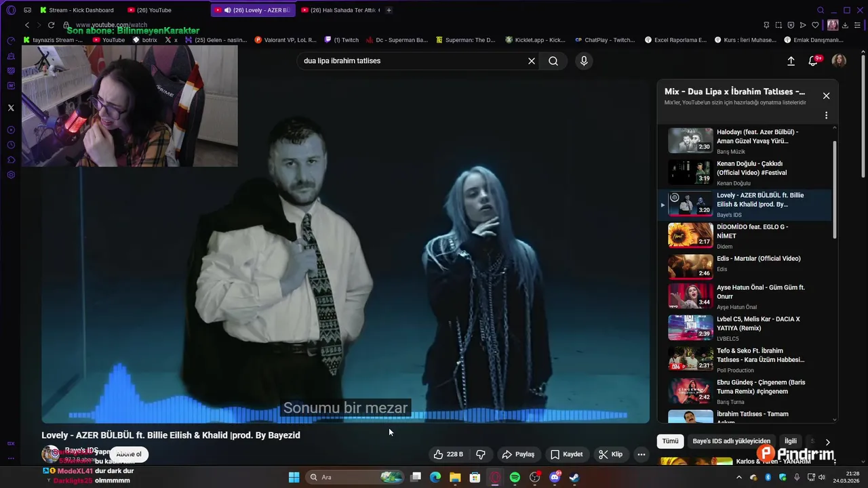Open Excel Raporlama bookmark
The image size is (868, 488).
click(x=676, y=40)
